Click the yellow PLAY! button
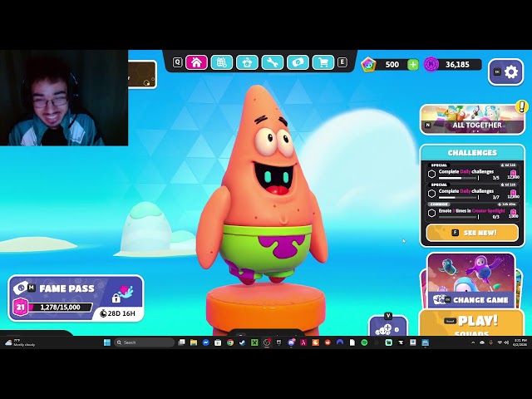Screen dimensions: 532x399 [471, 323]
